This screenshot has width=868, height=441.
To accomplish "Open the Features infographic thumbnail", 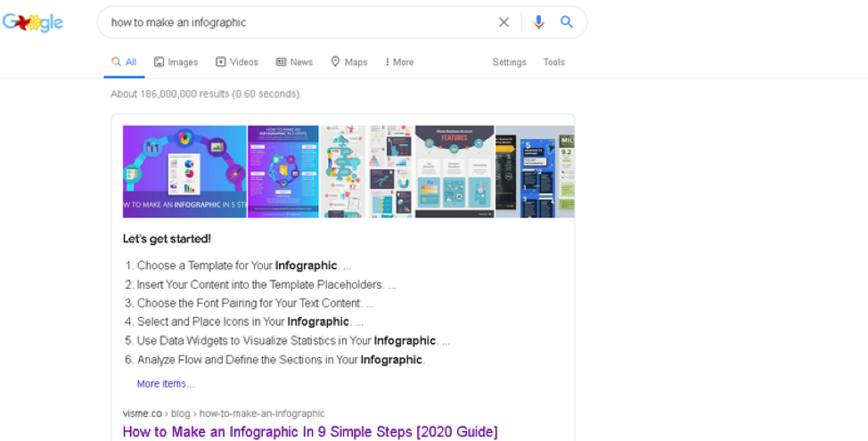I will [x=454, y=171].
